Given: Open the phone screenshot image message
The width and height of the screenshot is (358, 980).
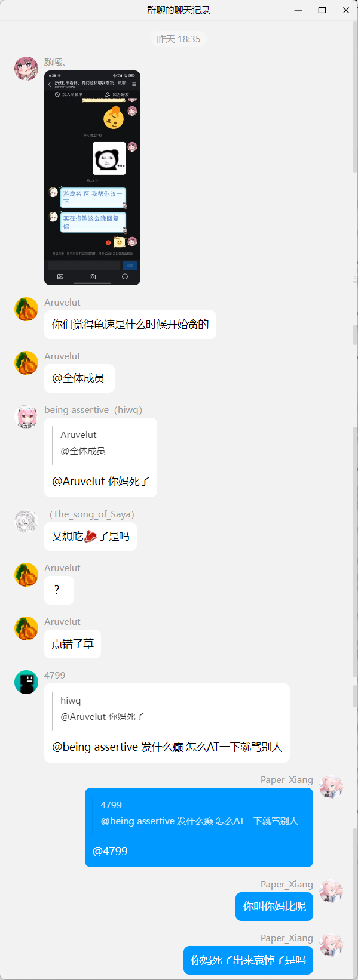Looking at the screenshot, I should click(92, 178).
